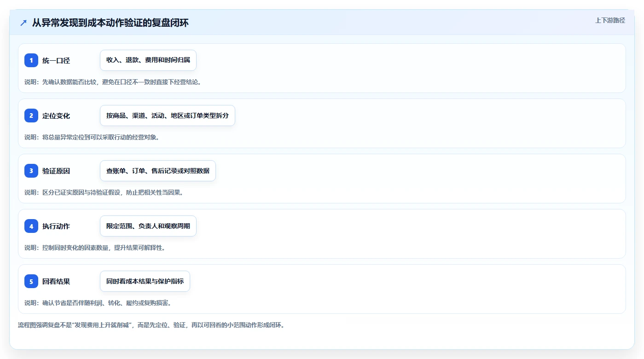Select the step title 验证原因
The image size is (644, 359).
[x=56, y=171]
